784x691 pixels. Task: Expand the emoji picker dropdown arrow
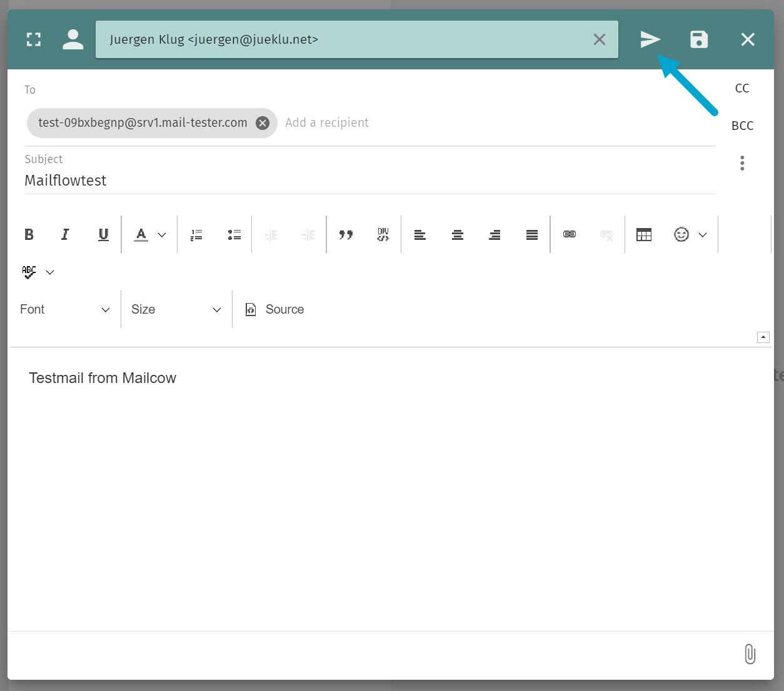point(703,235)
